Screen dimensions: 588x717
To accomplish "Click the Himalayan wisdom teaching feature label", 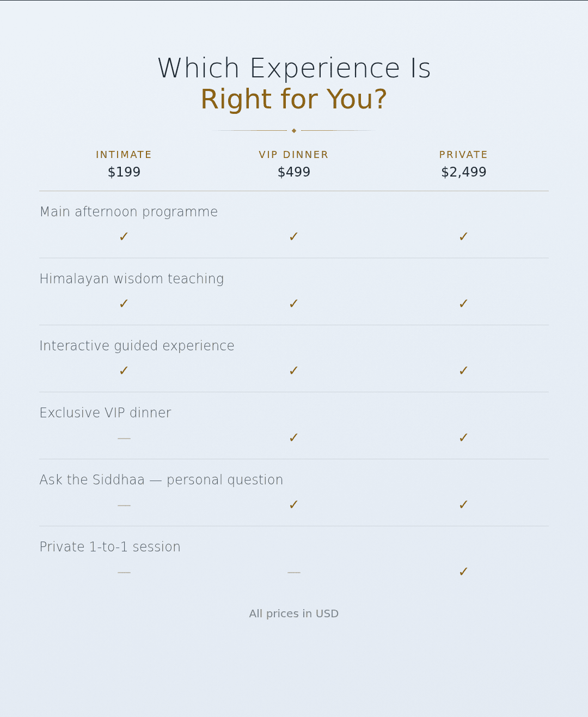I will click(132, 279).
